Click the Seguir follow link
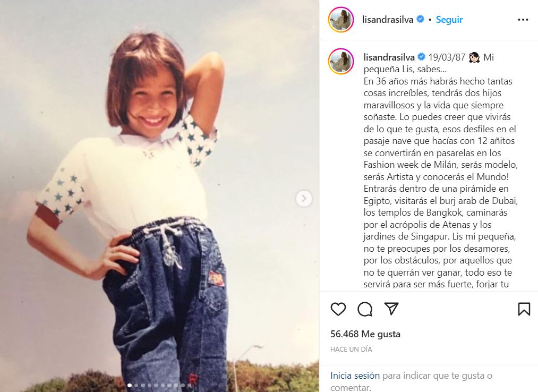This screenshot has height=392, width=538. pyautogui.click(x=449, y=20)
